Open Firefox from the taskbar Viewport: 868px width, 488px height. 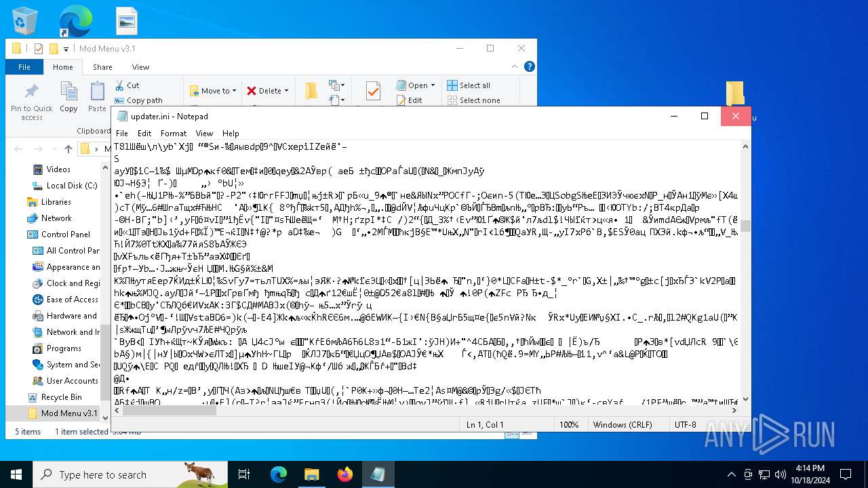(x=345, y=474)
